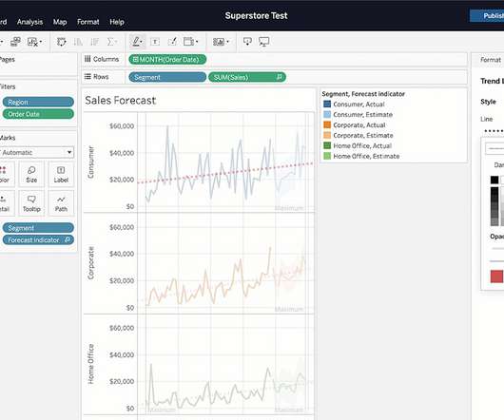Click the MONTH(Order Date) pill in Columns
504x420 pixels.
[x=167, y=60]
